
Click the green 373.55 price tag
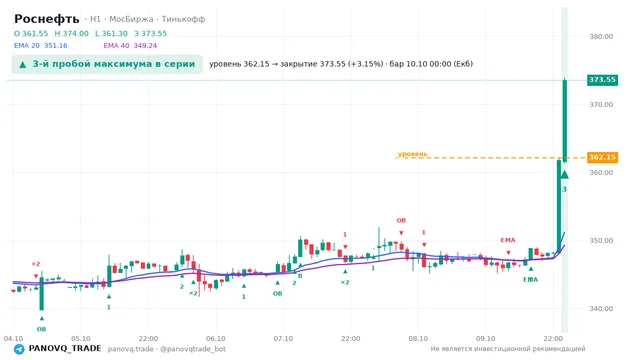tap(602, 80)
